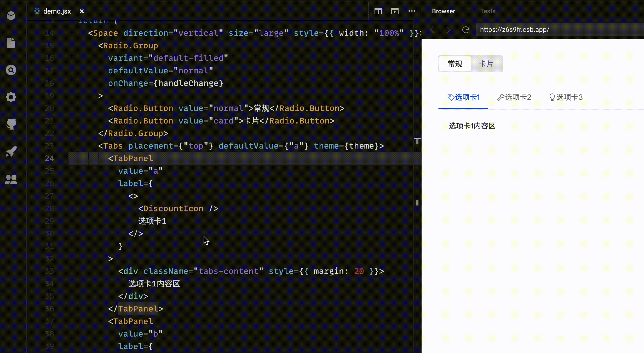This screenshot has height=353, width=644.
Task: Refresh the browser preview
Action: click(466, 30)
